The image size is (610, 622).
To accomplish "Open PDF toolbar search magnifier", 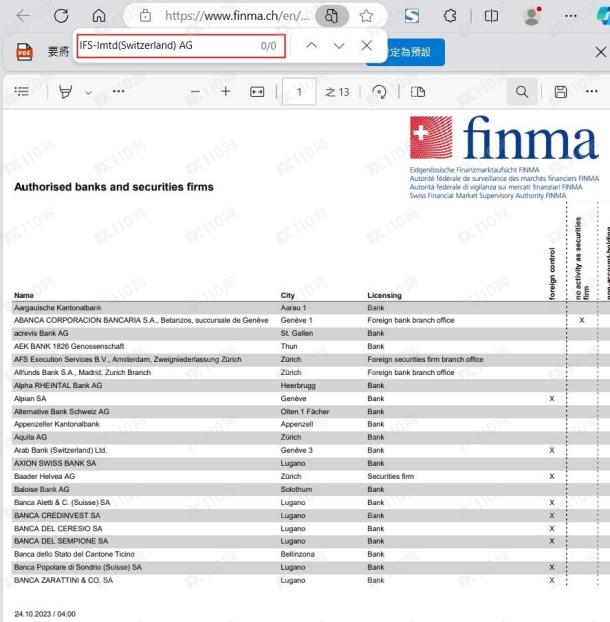I will (x=522, y=92).
